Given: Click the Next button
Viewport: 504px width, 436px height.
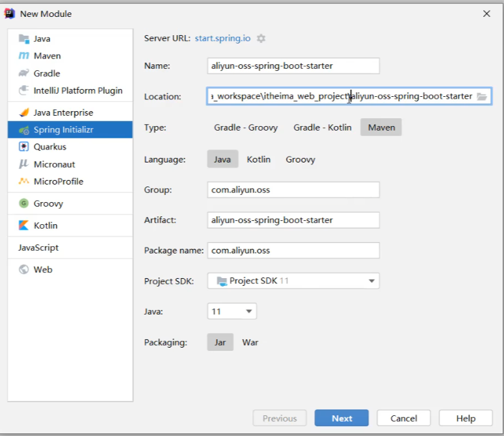Looking at the screenshot, I should (x=341, y=418).
